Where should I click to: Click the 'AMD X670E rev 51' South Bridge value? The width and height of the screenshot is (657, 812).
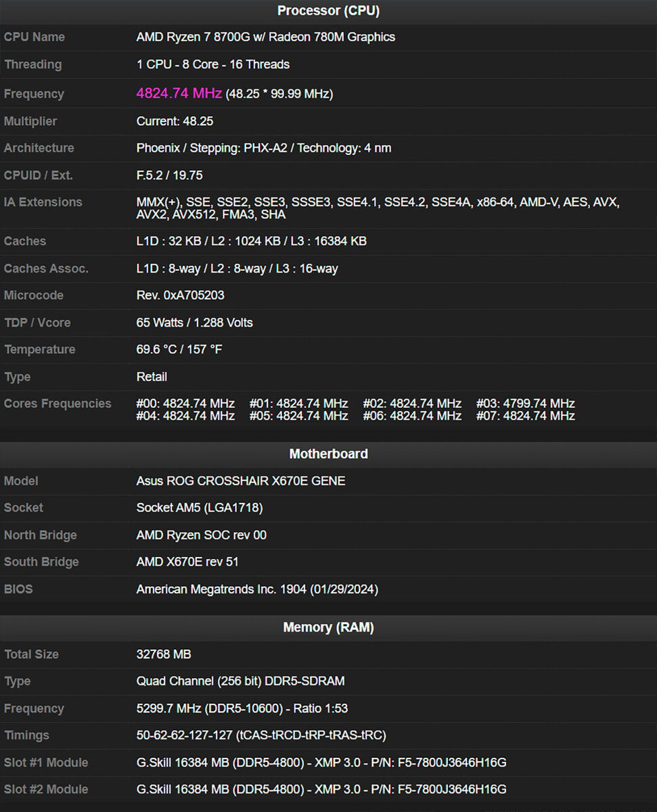(187, 562)
